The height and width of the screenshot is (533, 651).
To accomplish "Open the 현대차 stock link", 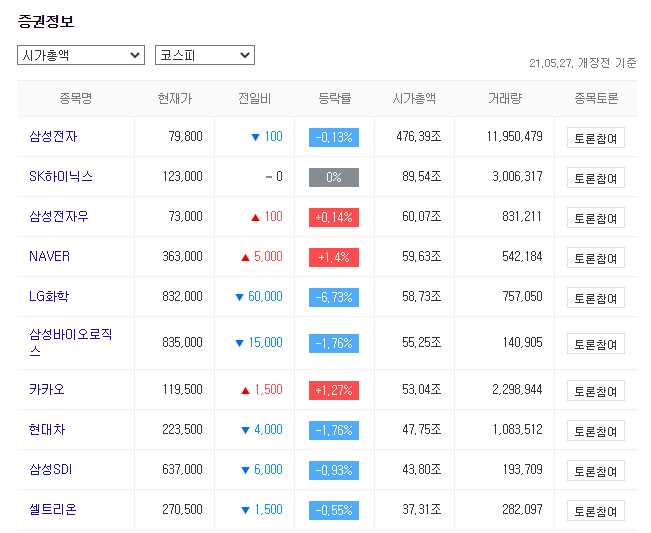I will (47, 429).
